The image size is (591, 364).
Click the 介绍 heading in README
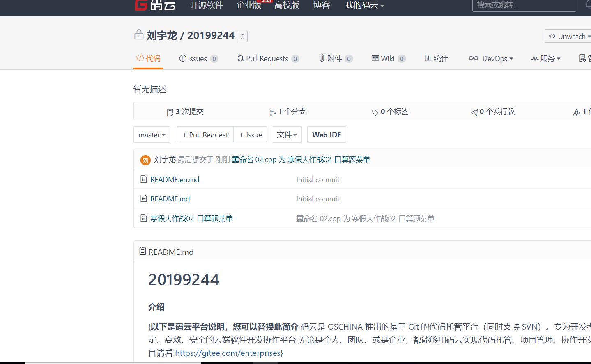[x=156, y=307]
